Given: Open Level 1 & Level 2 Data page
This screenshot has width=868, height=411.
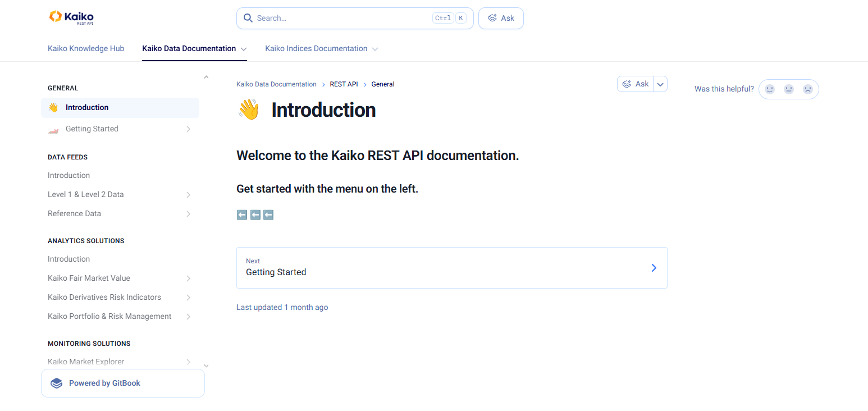Looking at the screenshot, I should click(120, 194).
